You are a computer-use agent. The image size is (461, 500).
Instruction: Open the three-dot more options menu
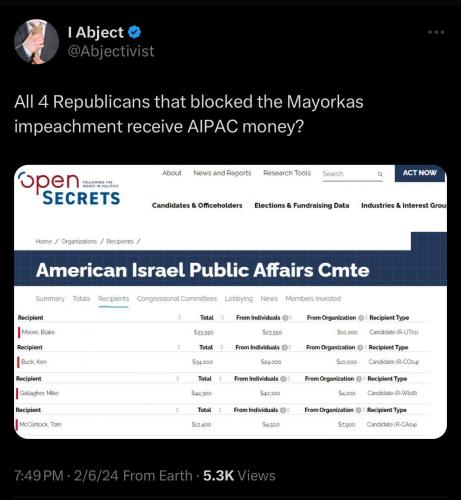point(436,32)
